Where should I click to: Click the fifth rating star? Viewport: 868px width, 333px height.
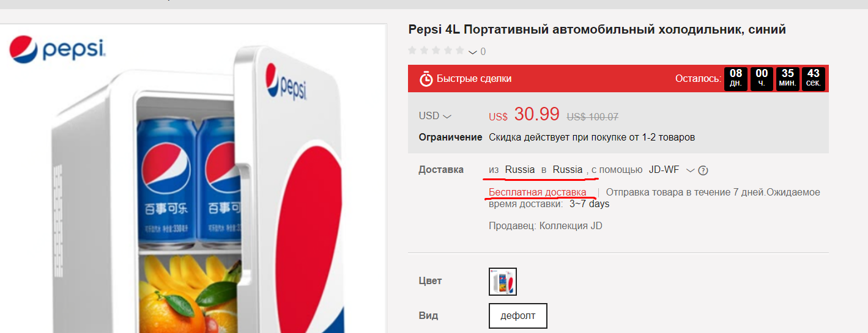point(459,51)
